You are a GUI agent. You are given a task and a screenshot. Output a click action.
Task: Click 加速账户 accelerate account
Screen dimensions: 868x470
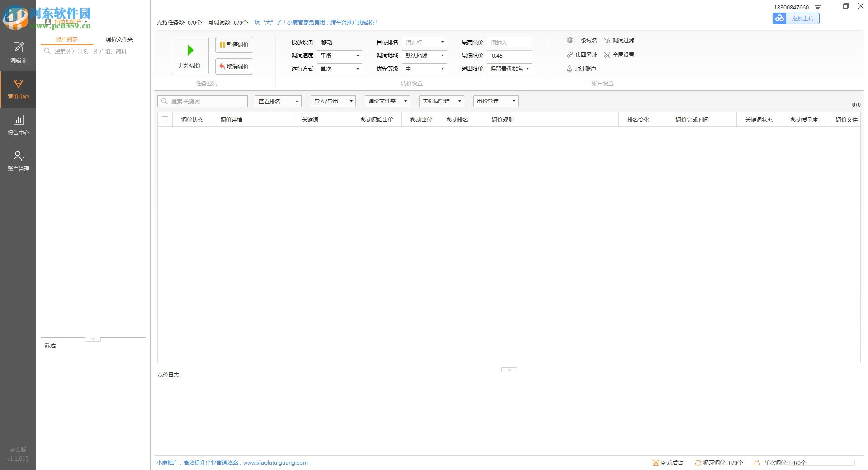point(581,69)
